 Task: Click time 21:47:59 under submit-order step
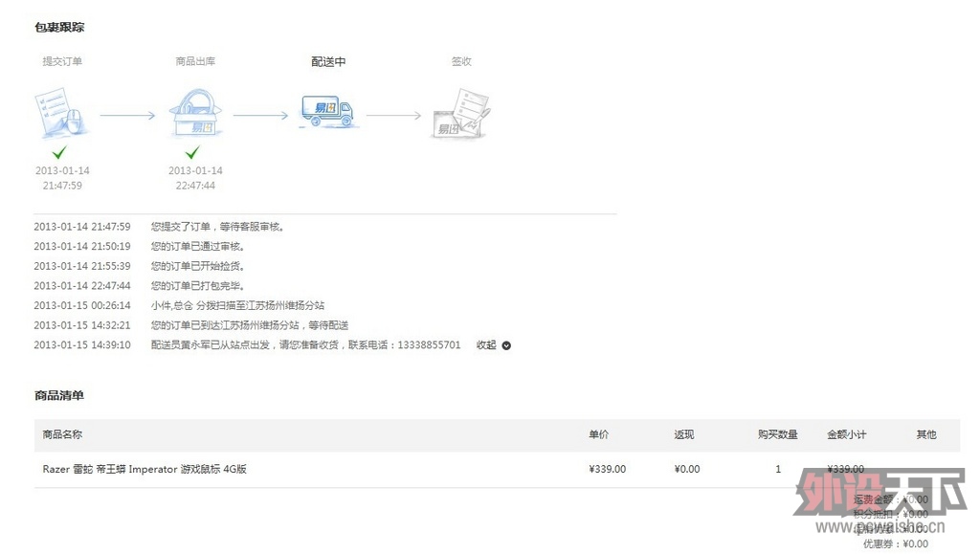pos(62,186)
